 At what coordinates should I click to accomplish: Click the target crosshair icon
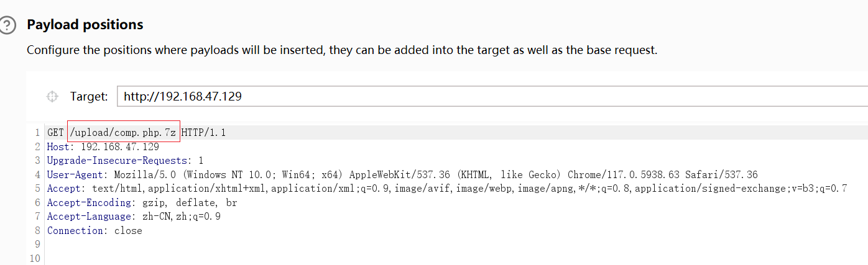coord(52,96)
